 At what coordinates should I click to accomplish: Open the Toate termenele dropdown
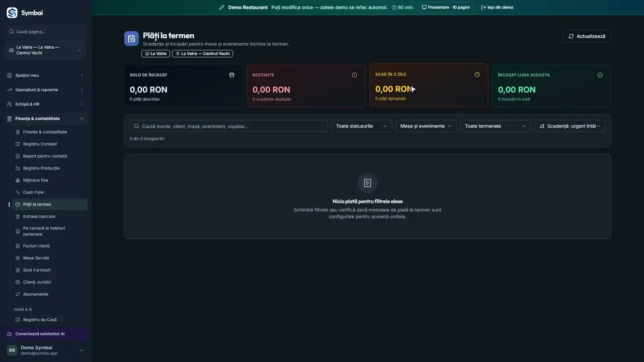pos(496,126)
